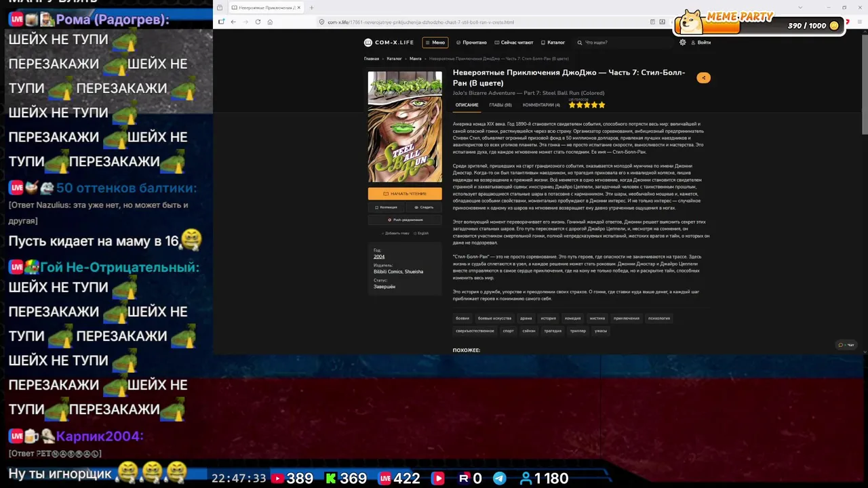Image resolution: width=868 pixels, height=488 pixels.
Task: Click the YouTube viewer count icon
Action: [x=277, y=479]
